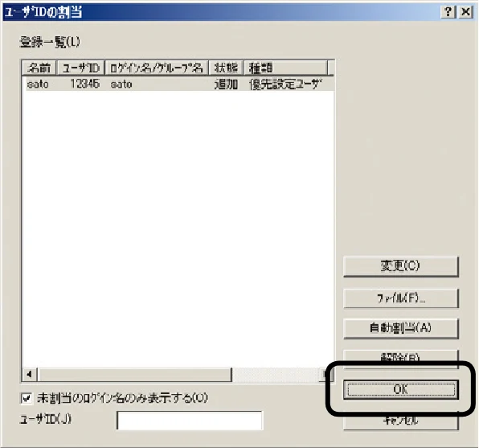Click the 優先設定ユーザ type cell
479x448 pixels.
point(286,84)
